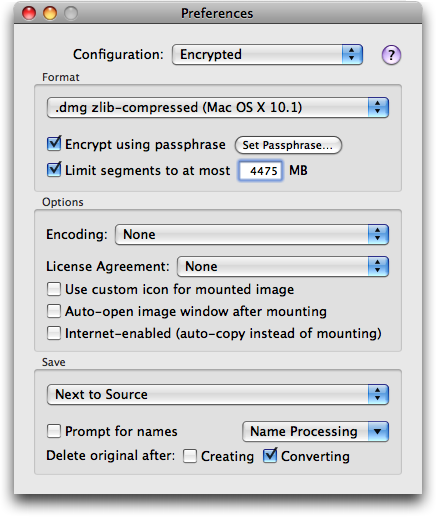The height and width of the screenshot is (517, 436).
Task: Click the gray zoom window button
Action: tap(71, 13)
